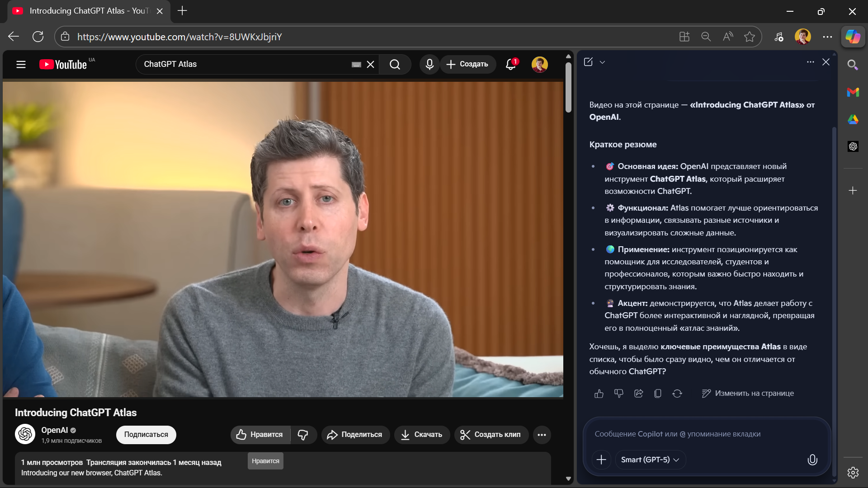Image resolution: width=868 pixels, height=488 pixels.
Task: Add page to favorites star
Action: click(x=750, y=37)
